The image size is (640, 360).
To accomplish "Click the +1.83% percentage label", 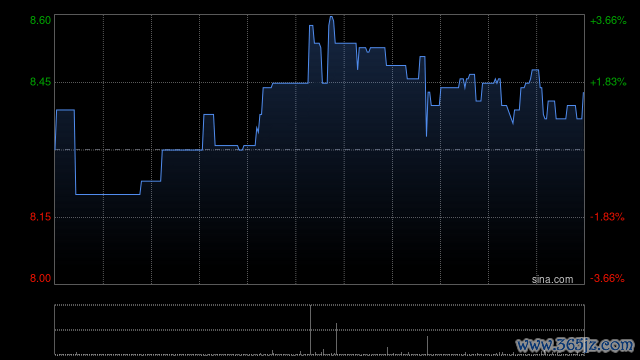I will coord(608,82).
